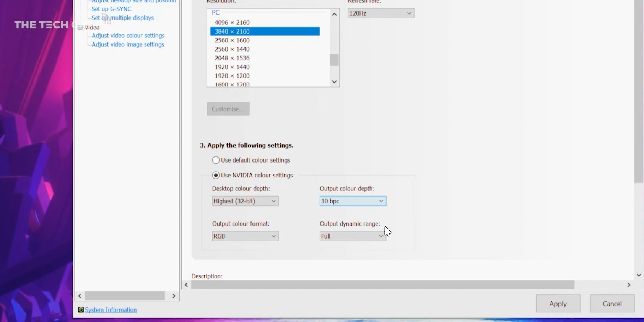Open Desktop colour depth dropdown
Image resolution: width=644 pixels, height=322 pixels.
click(x=245, y=201)
